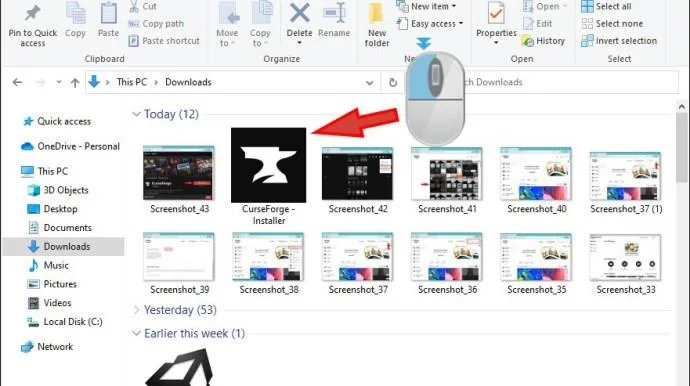Screen dimensions: 690x386
Task: Open 3D Objects folder
Action: click(x=58, y=190)
